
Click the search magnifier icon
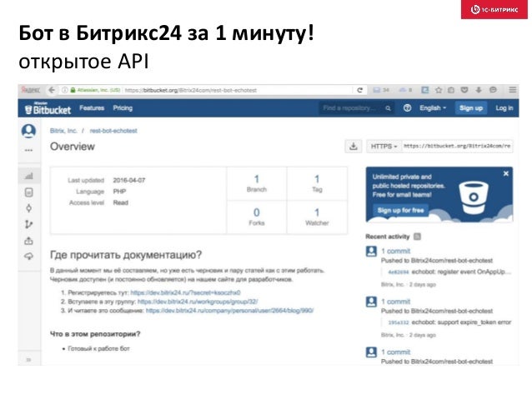click(388, 108)
